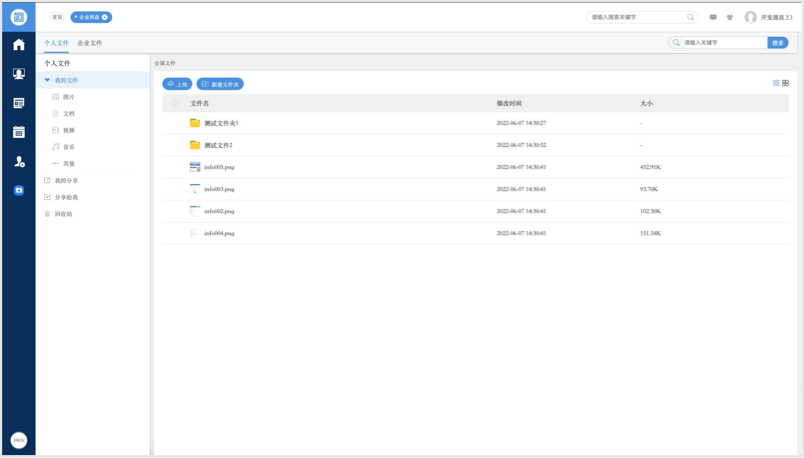Open the home icon in left sidebar
The height and width of the screenshot is (458, 804).
pos(18,45)
